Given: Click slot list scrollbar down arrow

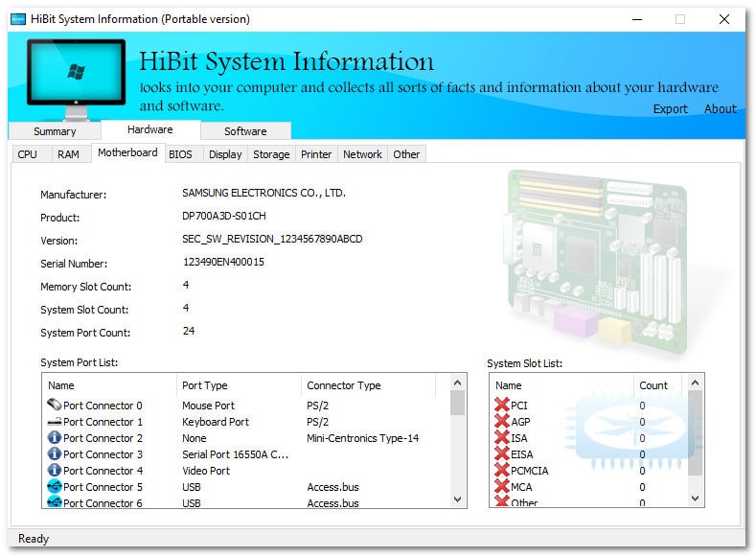Looking at the screenshot, I should click(695, 499).
